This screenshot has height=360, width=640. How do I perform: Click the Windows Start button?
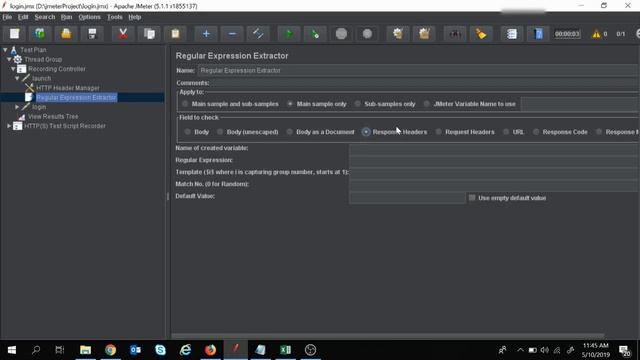pyautogui.click(x=12, y=350)
